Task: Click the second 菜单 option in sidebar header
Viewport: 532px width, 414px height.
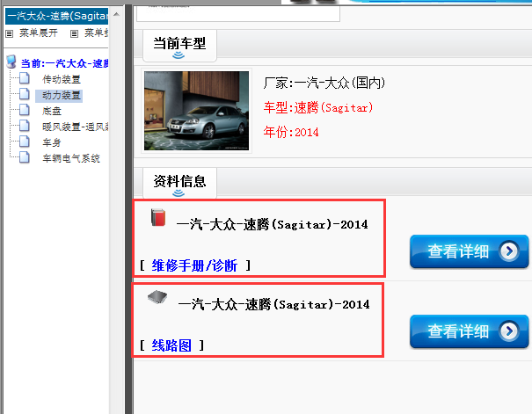Action: click(97, 33)
